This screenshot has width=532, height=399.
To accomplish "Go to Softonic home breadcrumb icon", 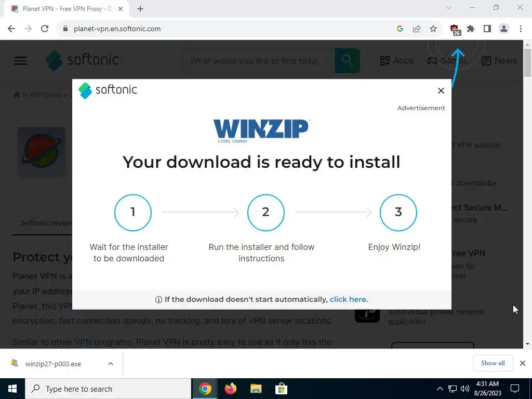I will 16,95.
